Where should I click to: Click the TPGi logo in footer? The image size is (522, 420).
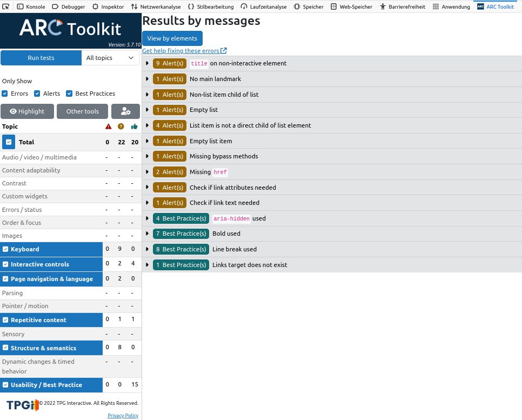tap(22, 404)
